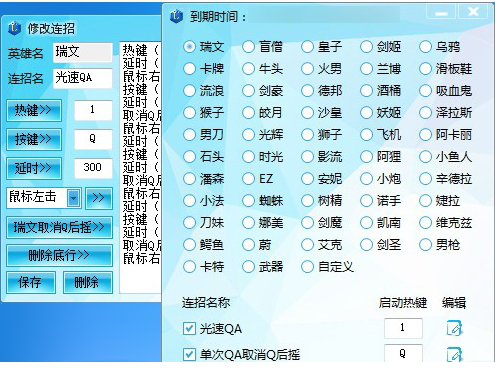Image resolution: width=495 pixels, height=376 pixels.
Task: Click the key field showing Q beside 按键
Action: (93, 139)
